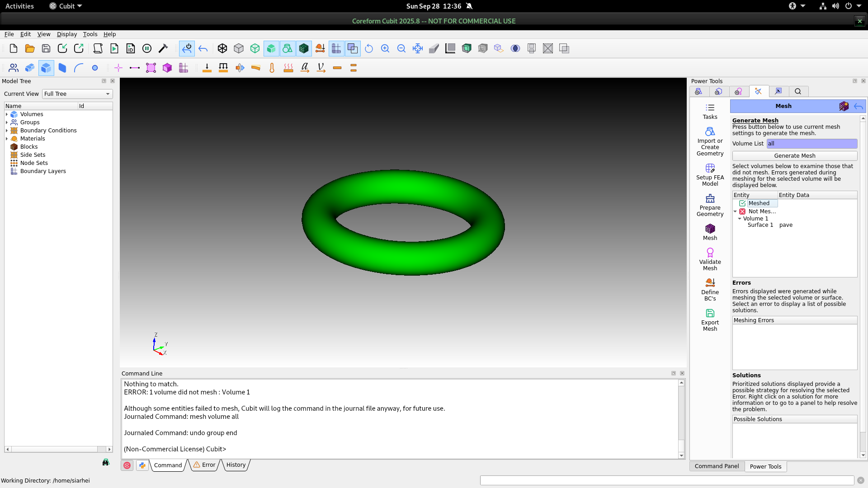Expand the Volumes tree node
The height and width of the screenshot is (488, 868).
tap(7, 114)
